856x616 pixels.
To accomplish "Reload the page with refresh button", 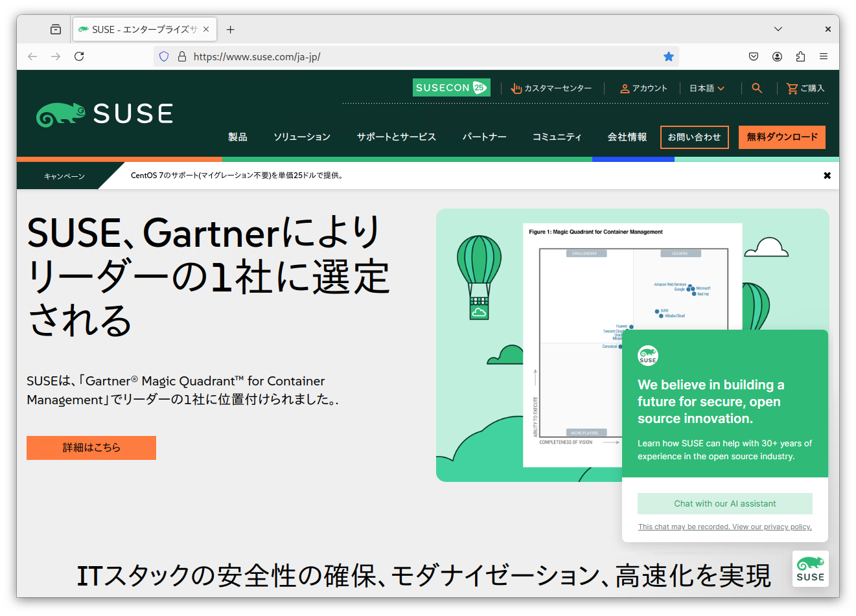I will pos(79,56).
